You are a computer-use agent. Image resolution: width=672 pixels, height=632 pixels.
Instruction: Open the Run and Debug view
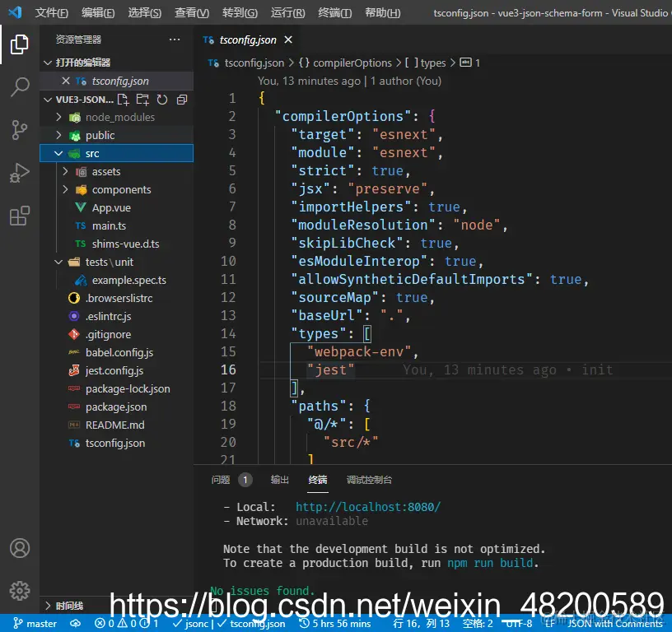(x=19, y=173)
